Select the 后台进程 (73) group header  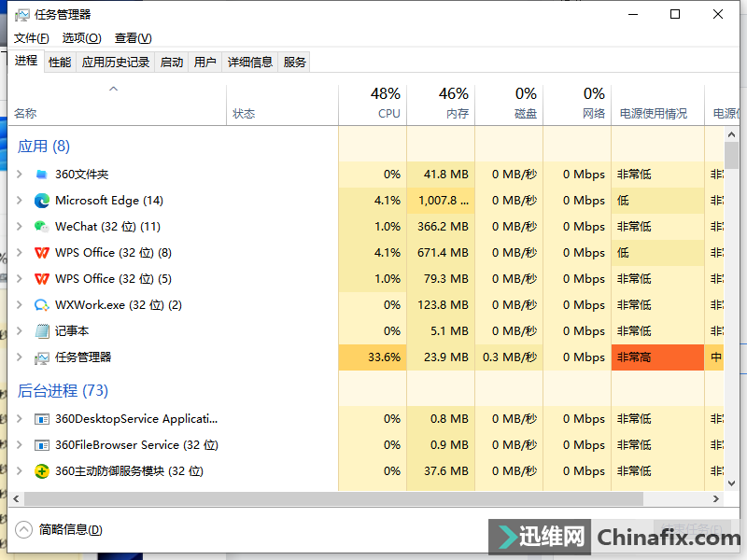pos(63,391)
